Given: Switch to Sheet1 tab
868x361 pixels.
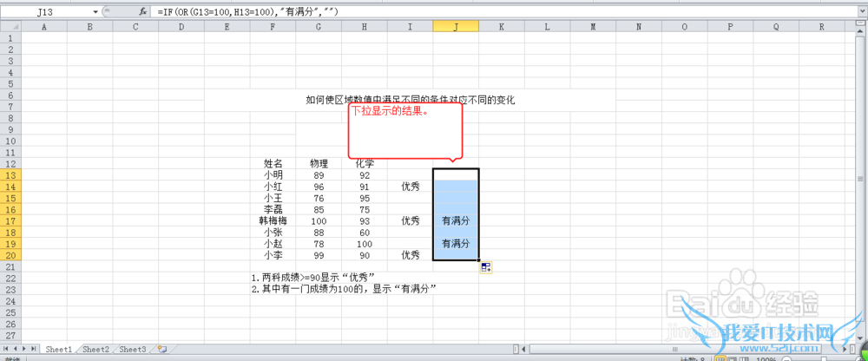Looking at the screenshot, I should (59, 350).
